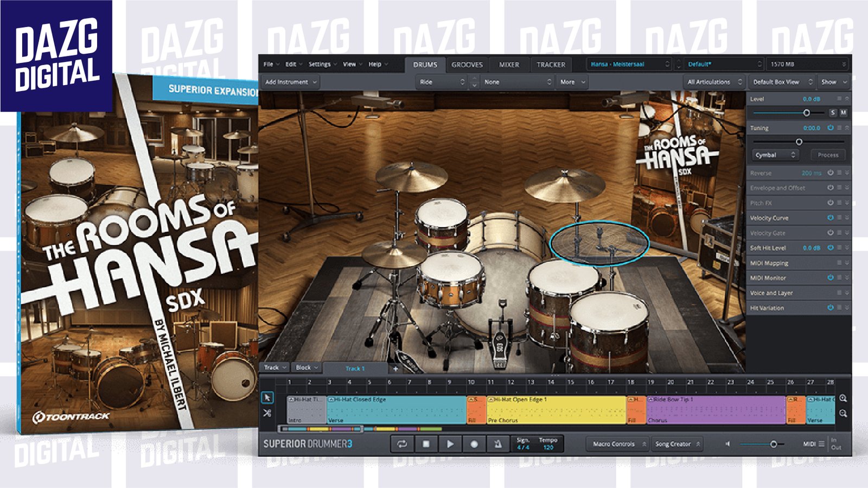Adjust the Level slider handle
The image size is (868, 488).
tap(807, 113)
